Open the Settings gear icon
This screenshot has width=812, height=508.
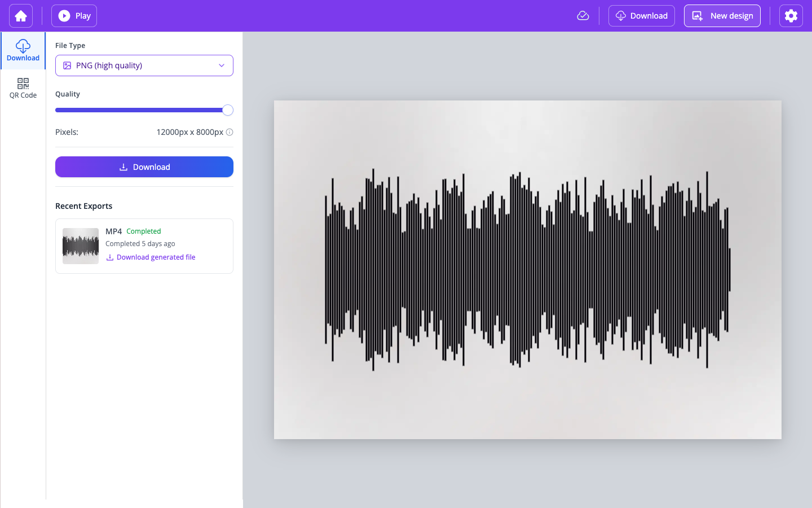pyautogui.click(x=791, y=15)
